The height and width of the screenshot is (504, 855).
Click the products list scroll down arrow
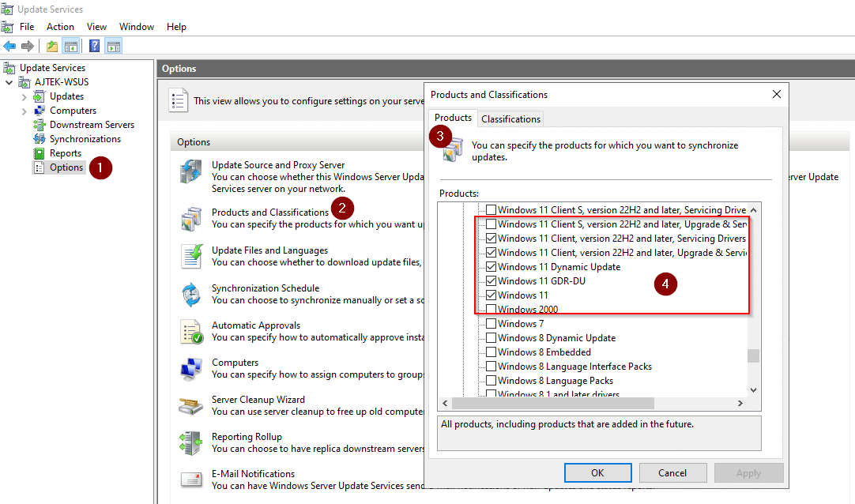[x=754, y=390]
